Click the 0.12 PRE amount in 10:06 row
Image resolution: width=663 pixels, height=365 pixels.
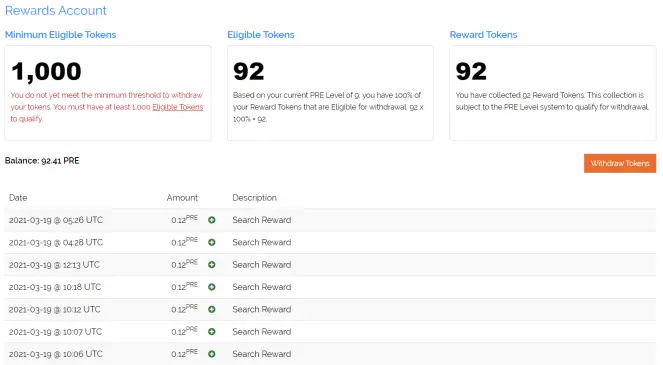(x=184, y=353)
